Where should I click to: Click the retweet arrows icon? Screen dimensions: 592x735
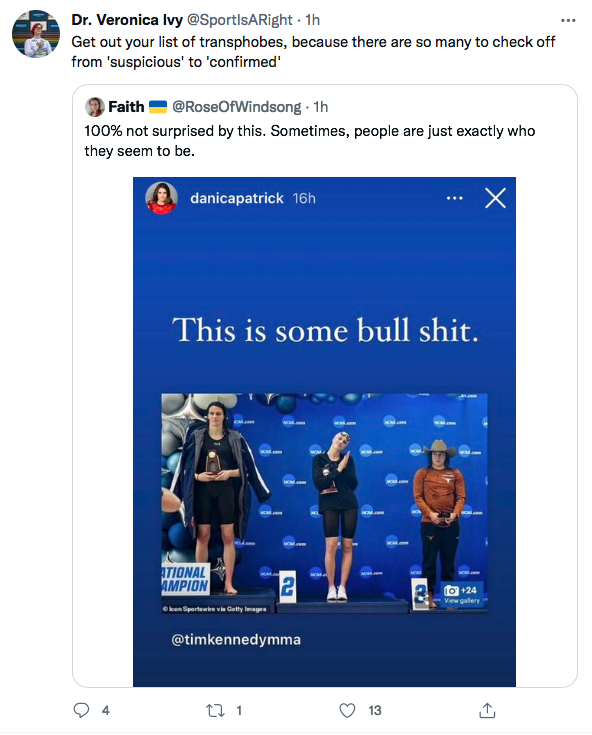coord(215,711)
